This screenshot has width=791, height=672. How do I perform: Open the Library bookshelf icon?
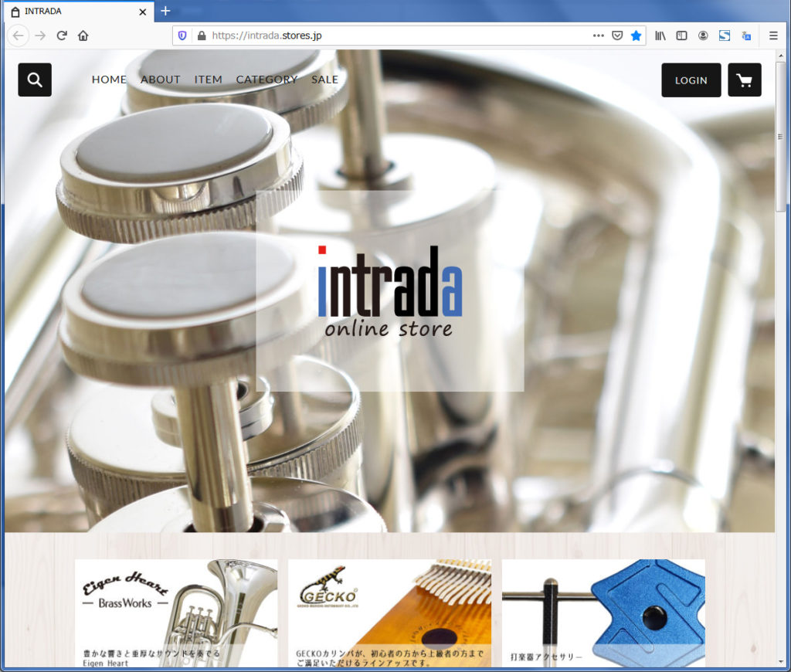tap(660, 36)
